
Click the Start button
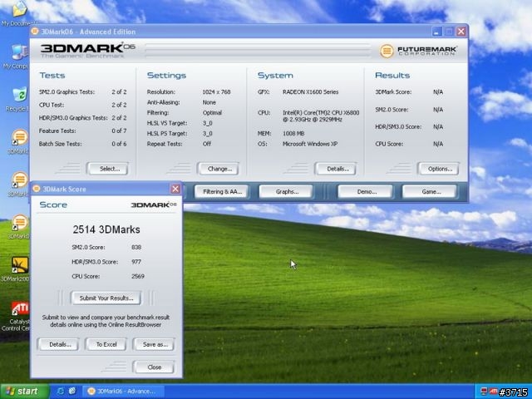point(24,392)
